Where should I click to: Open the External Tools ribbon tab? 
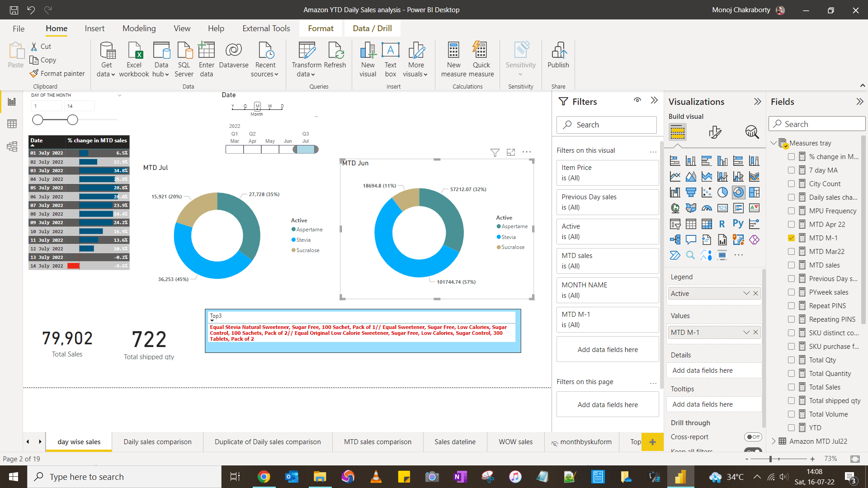pyautogui.click(x=266, y=28)
